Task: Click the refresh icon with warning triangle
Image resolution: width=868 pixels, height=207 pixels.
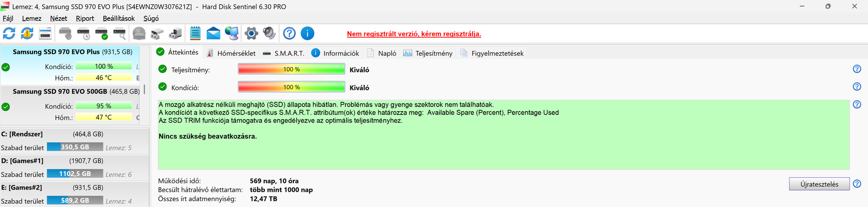Action: [27, 33]
